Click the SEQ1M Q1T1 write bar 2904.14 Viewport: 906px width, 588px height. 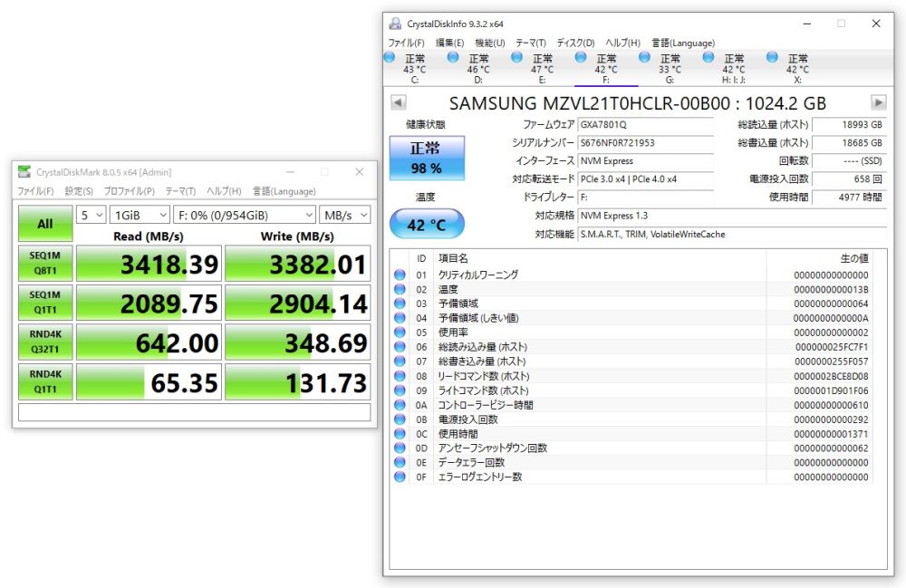[x=297, y=303]
